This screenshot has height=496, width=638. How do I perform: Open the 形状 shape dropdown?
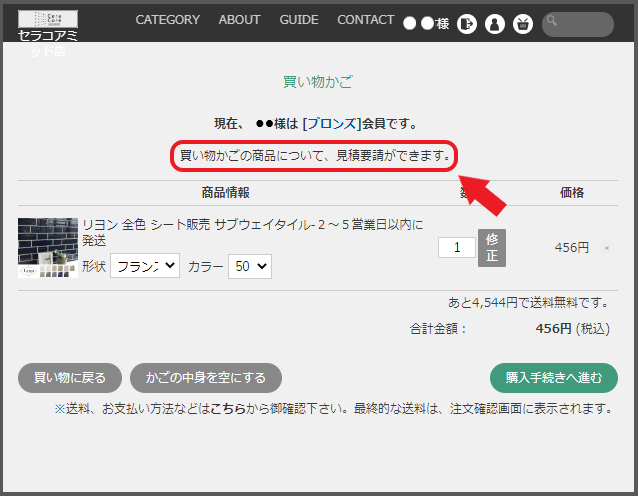(144, 266)
